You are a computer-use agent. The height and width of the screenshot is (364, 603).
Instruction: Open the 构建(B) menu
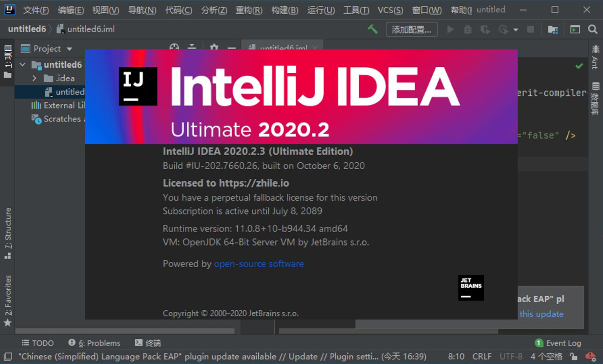(284, 10)
